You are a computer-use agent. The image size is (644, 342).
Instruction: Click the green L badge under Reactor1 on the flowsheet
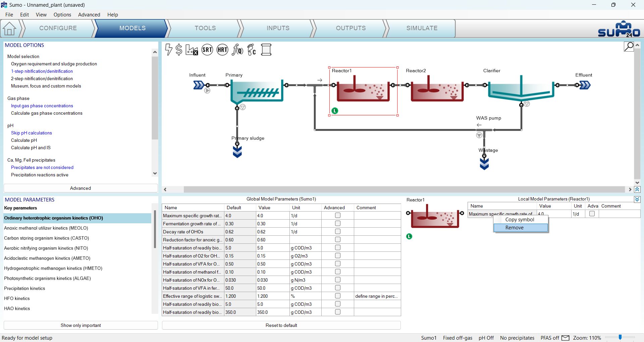pos(335,111)
